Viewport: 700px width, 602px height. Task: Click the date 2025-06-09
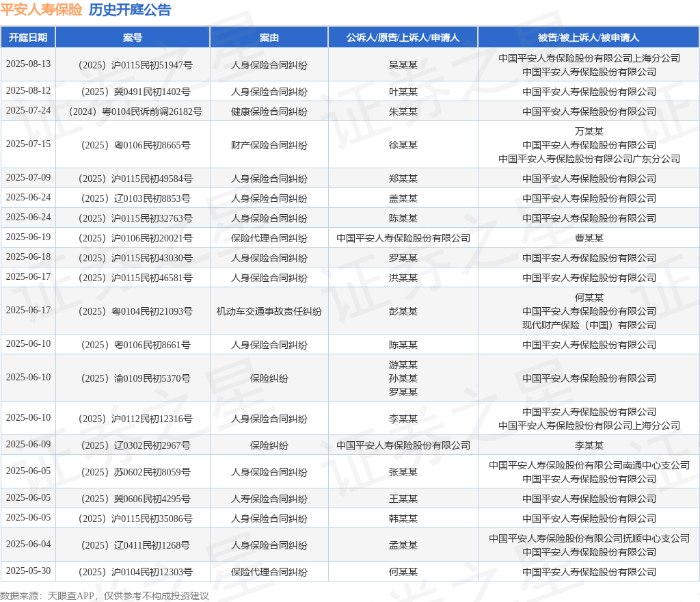(x=28, y=444)
